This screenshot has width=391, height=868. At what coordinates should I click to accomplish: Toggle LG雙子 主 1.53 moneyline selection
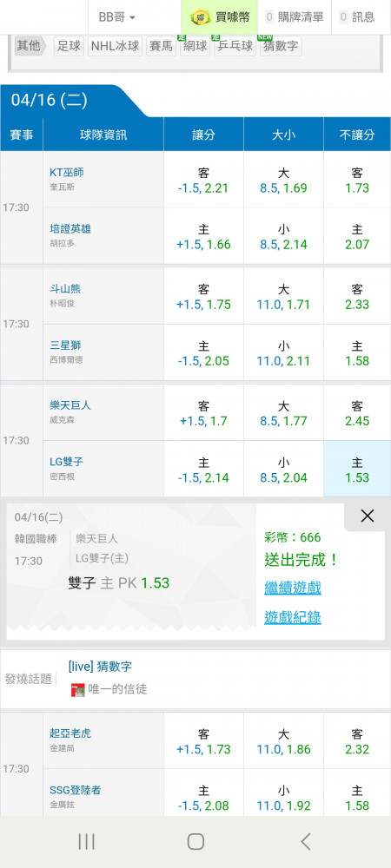357,469
